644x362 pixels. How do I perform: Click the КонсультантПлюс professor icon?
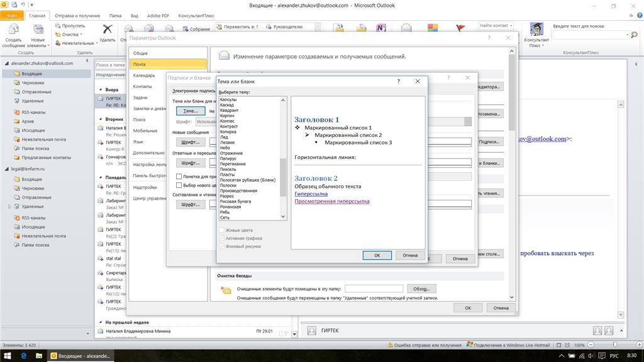(x=536, y=30)
